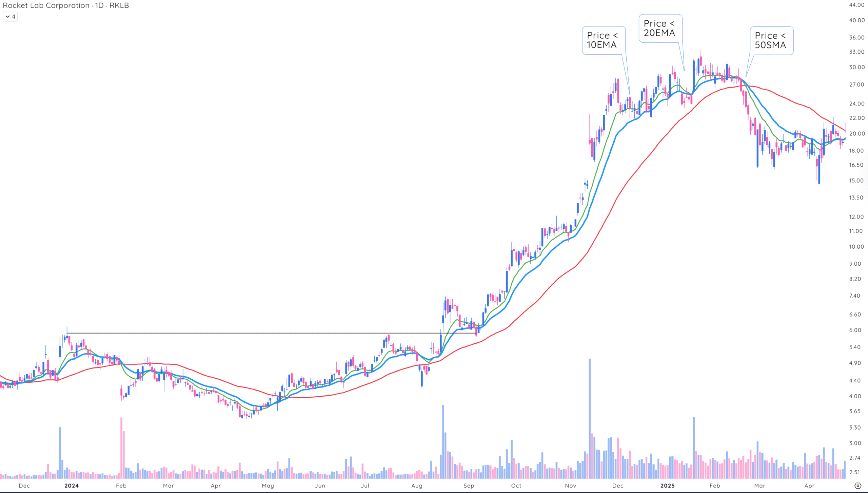Viewport: 868px width, 493px height.
Task: Click the Rocket Lab Corporation chart title
Action: [x=46, y=5]
